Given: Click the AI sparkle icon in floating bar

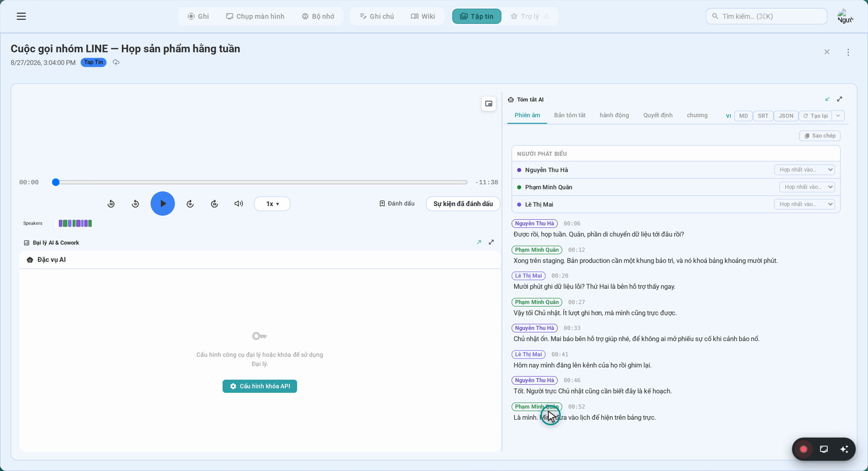Looking at the screenshot, I should pyautogui.click(x=844, y=449).
